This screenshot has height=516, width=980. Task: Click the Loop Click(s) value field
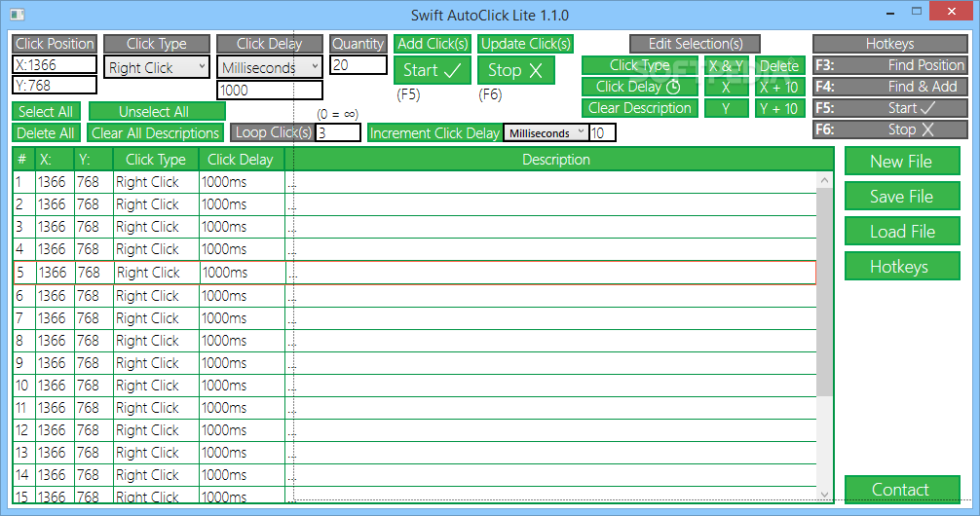pos(337,132)
